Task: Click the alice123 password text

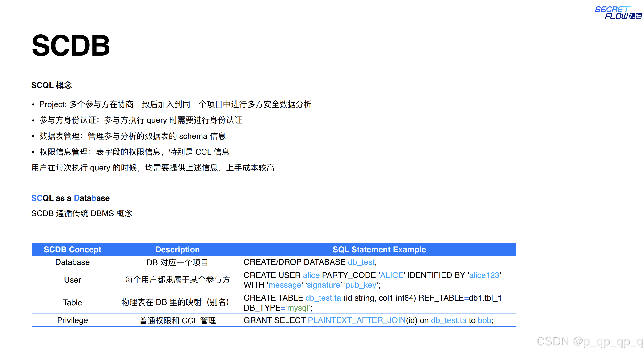Action: tap(484, 275)
